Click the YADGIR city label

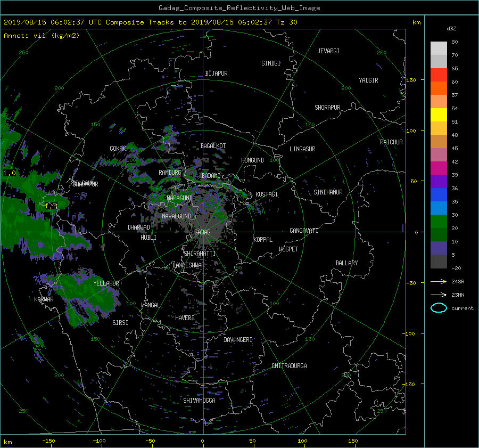(x=368, y=80)
